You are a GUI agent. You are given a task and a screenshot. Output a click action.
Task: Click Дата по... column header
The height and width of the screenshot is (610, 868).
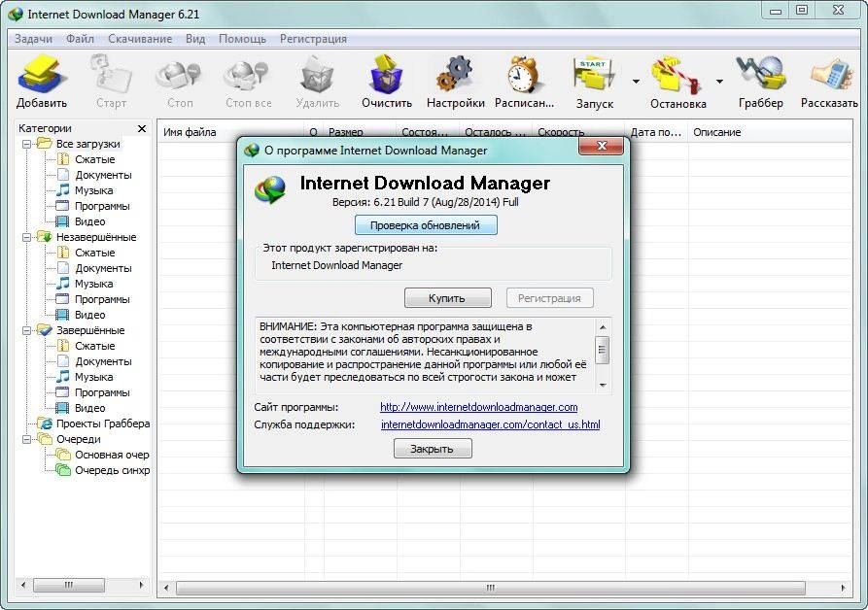tap(656, 132)
